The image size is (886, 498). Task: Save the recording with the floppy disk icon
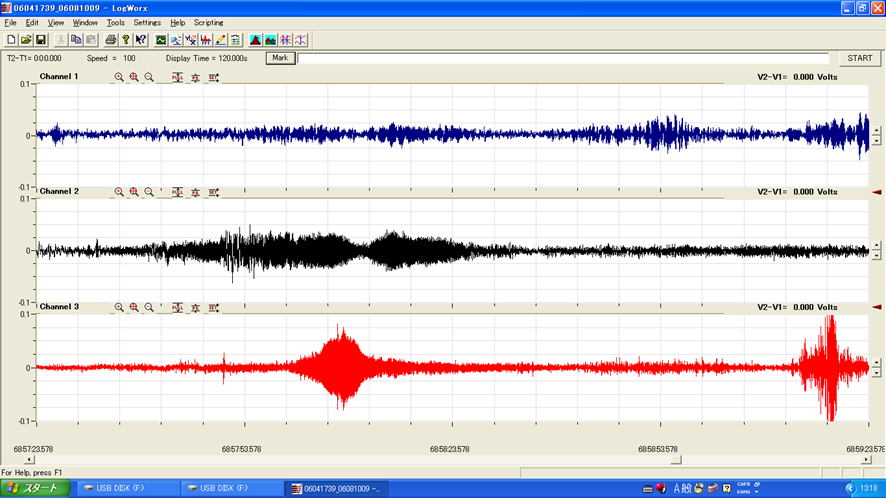41,40
